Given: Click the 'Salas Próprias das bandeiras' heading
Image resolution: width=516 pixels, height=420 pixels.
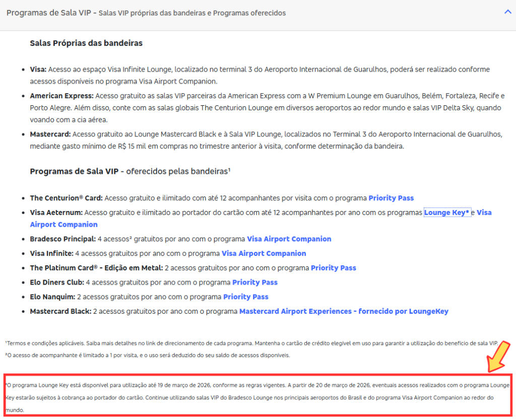Looking at the screenshot, I should click(x=86, y=43).
